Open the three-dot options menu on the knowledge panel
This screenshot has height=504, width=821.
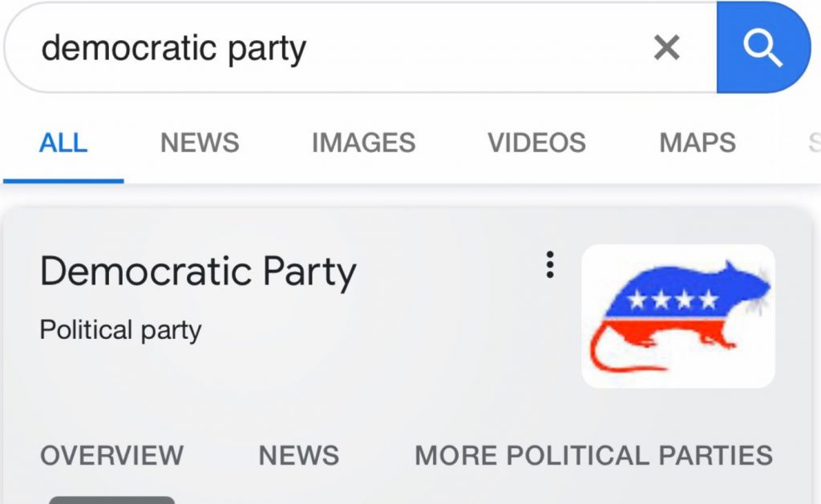pyautogui.click(x=550, y=265)
